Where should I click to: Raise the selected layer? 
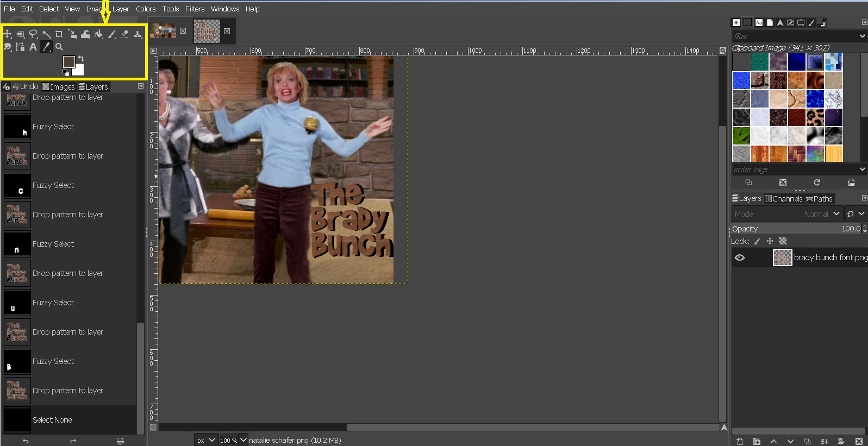click(773, 441)
